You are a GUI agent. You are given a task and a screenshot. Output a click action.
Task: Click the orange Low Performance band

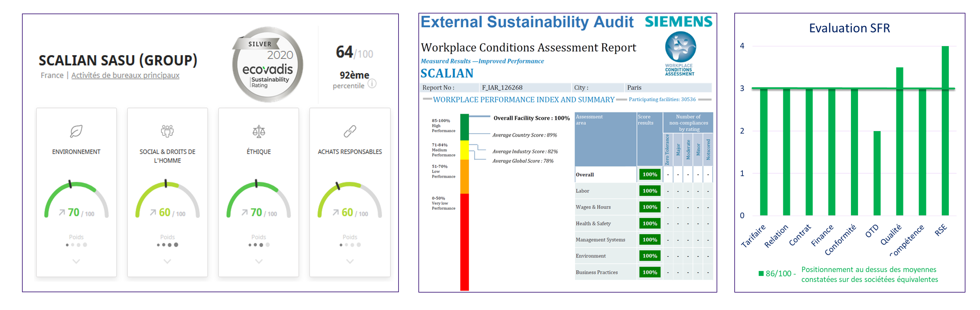[464, 176]
